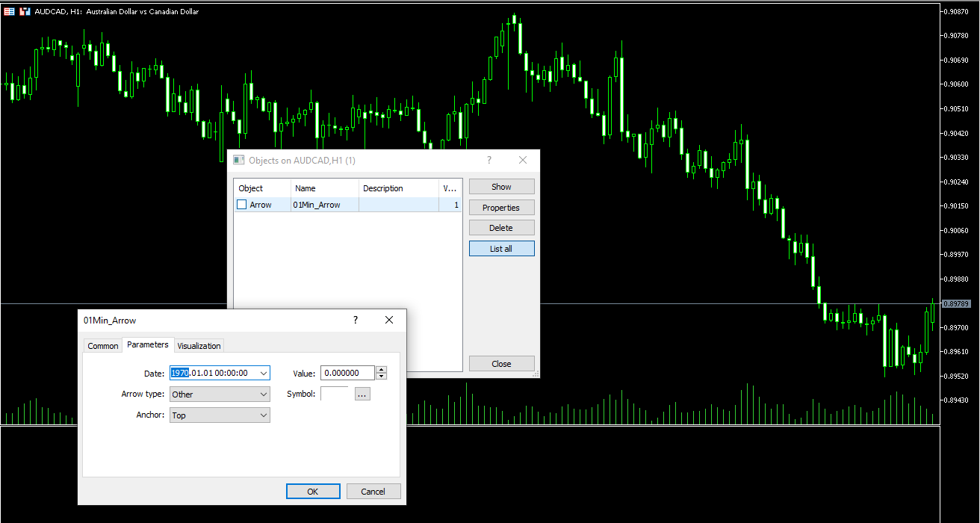Click the candlestick chart type icon in title
The image size is (980, 523).
pos(25,11)
